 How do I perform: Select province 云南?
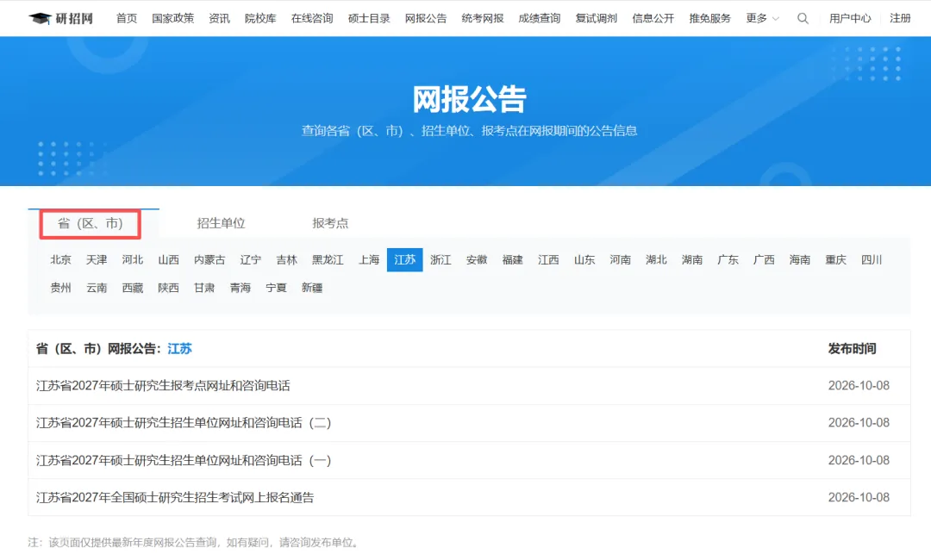(x=97, y=288)
